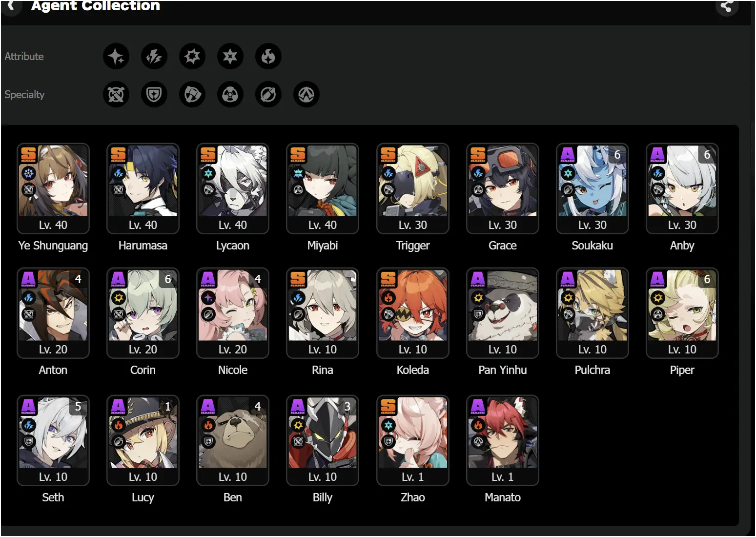Filter agents by Ether attribute sparkle icon
The width and height of the screenshot is (756, 537).
[x=116, y=57]
